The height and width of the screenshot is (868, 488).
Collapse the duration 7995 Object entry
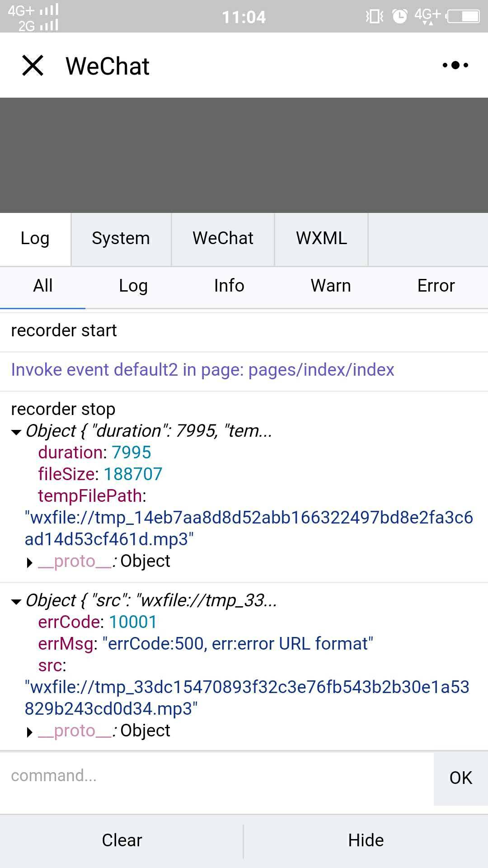tap(16, 432)
